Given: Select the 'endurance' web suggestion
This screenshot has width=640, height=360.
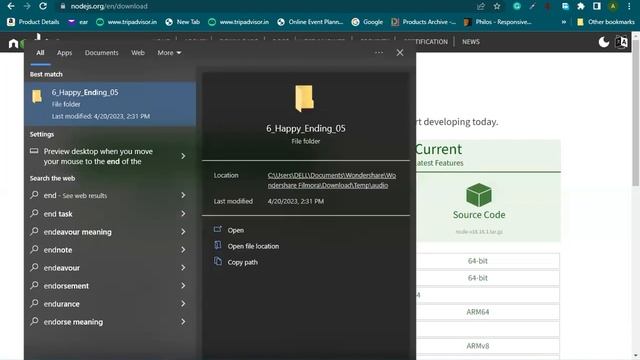Looking at the screenshot, I should [61, 304].
